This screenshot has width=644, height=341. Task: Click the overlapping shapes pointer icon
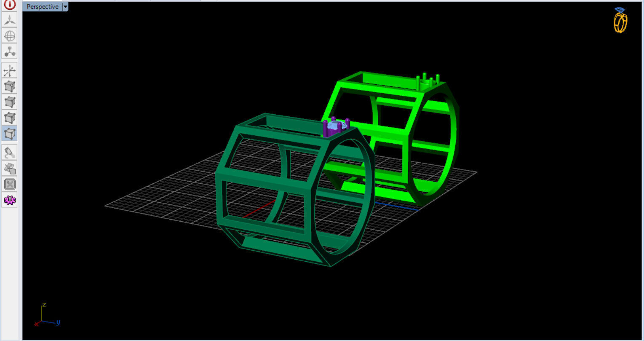point(10,169)
